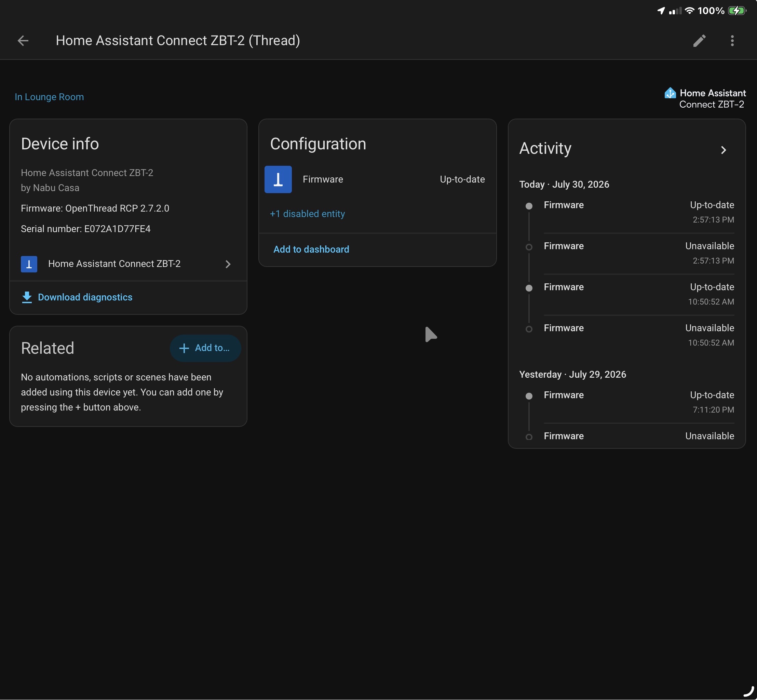
Task: Click the Related card heading
Action: pos(48,348)
